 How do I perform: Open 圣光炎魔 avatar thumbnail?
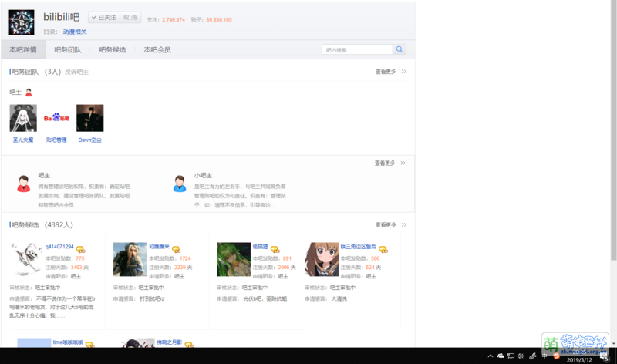pyautogui.click(x=23, y=119)
